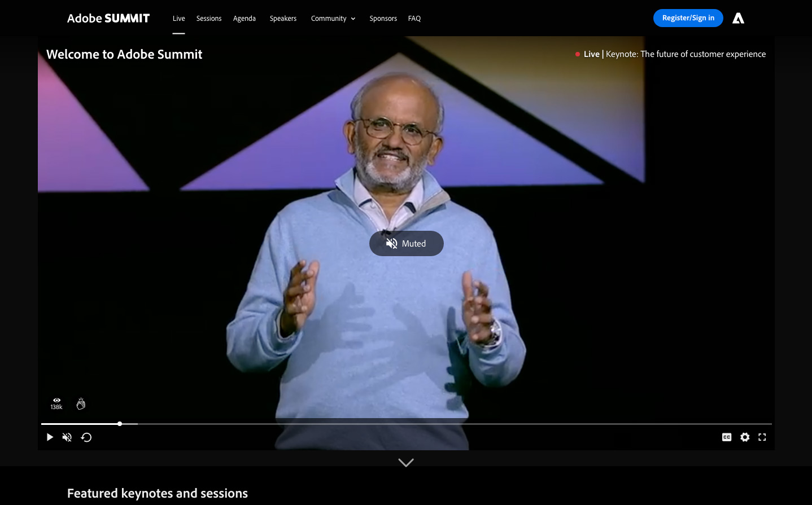This screenshot has height=505, width=812.
Task: Click the Live keynote title text
Action: (x=675, y=54)
